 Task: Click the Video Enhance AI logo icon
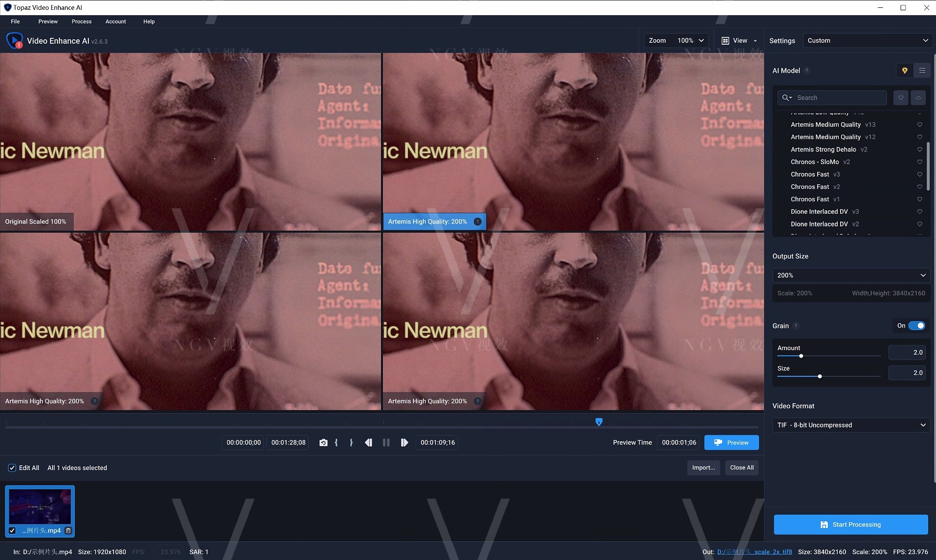14,41
